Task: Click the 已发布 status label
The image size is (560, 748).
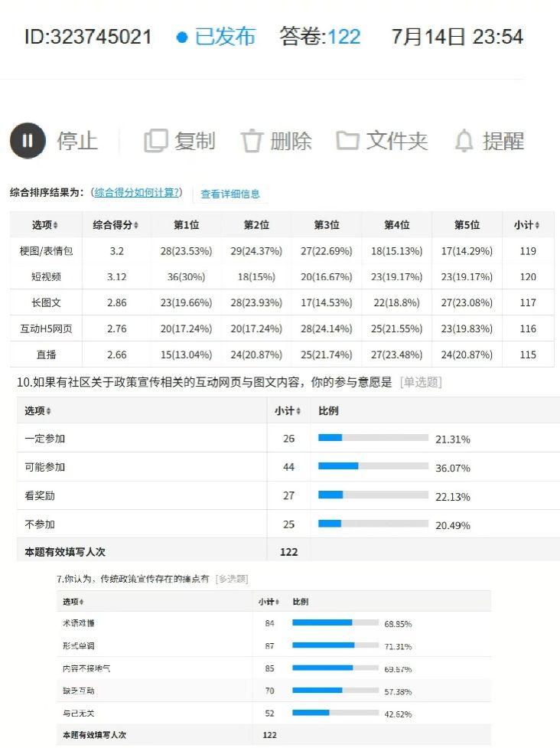Action: pyautogui.click(x=225, y=37)
